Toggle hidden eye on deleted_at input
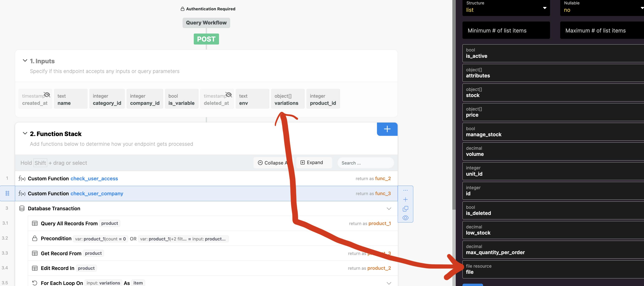The width and height of the screenshot is (644, 286). tap(228, 95)
